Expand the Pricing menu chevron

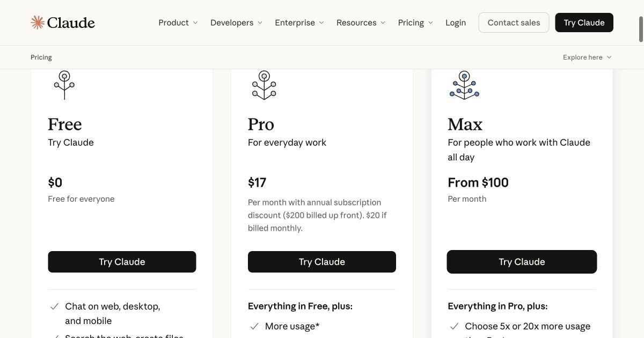pyautogui.click(x=430, y=23)
